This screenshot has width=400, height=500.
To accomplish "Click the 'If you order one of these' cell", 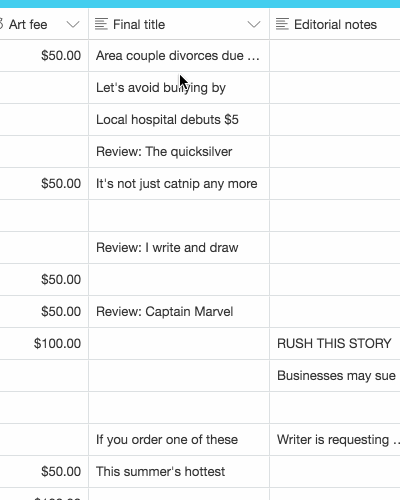I will [179, 440].
